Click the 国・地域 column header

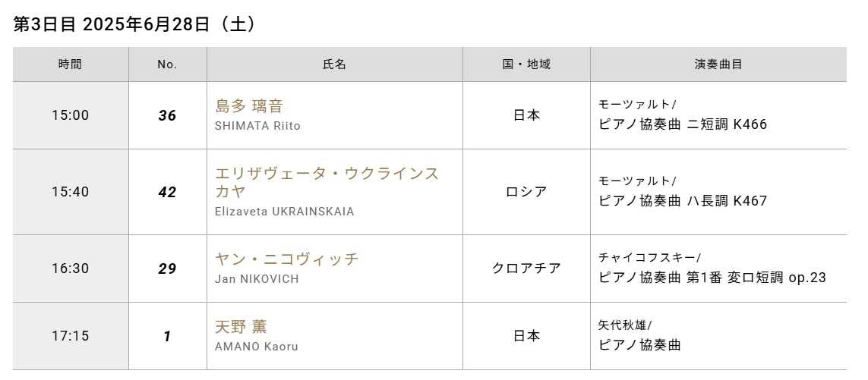point(526,64)
